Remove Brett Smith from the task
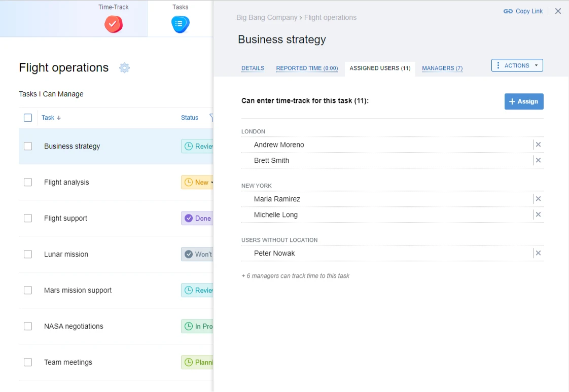The image size is (569, 392). coord(538,161)
